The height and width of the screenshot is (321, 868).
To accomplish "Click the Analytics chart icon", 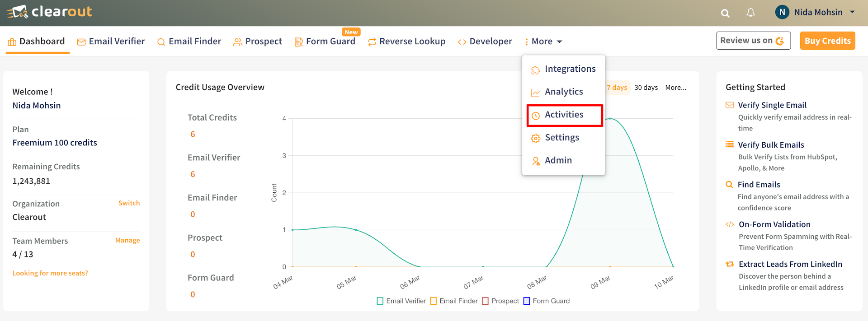I will 536,93.
